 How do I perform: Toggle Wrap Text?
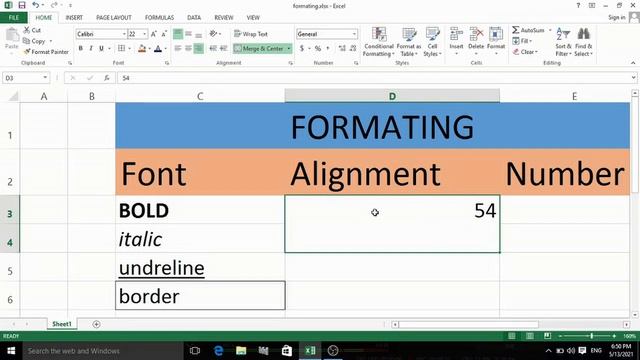point(251,34)
